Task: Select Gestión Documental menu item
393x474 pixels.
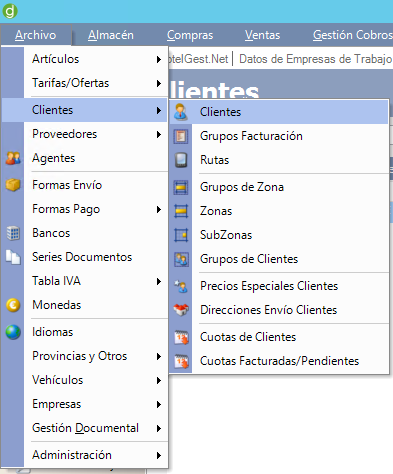Action: click(x=85, y=428)
